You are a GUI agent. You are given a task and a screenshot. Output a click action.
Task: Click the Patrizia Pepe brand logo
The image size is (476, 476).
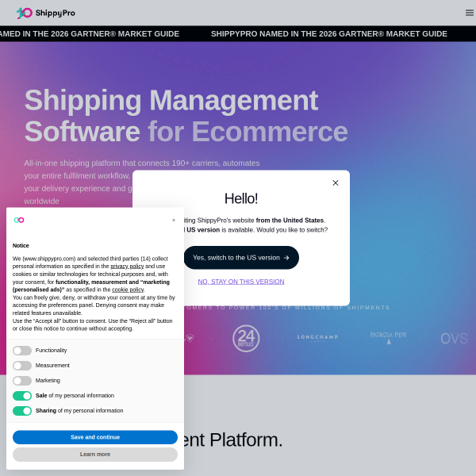[388, 338]
